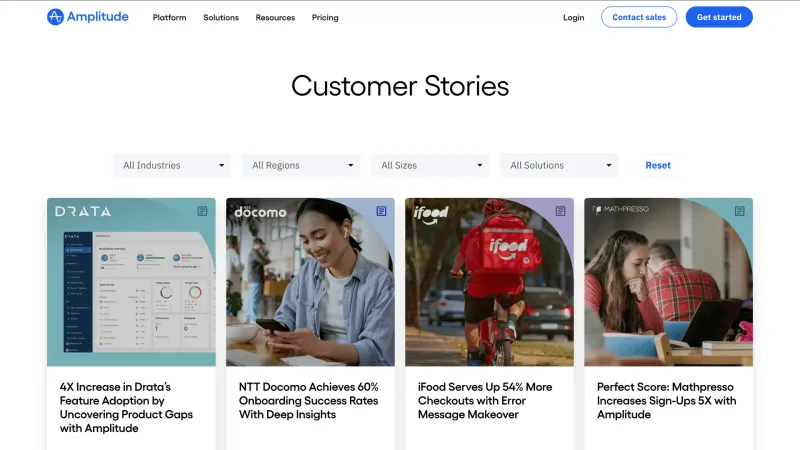Image resolution: width=800 pixels, height=450 pixels.
Task: Expand the All Regions dropdown
Action: point(301,165)
